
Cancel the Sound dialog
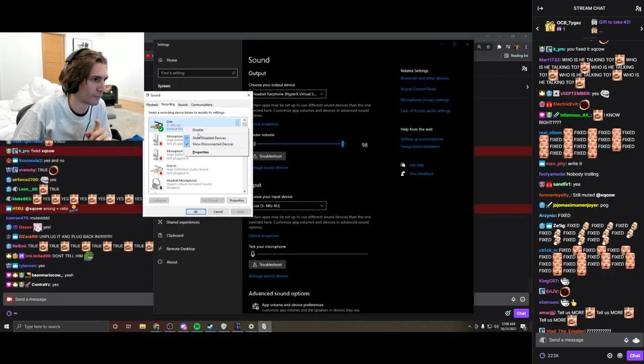(x=218, y=212)
